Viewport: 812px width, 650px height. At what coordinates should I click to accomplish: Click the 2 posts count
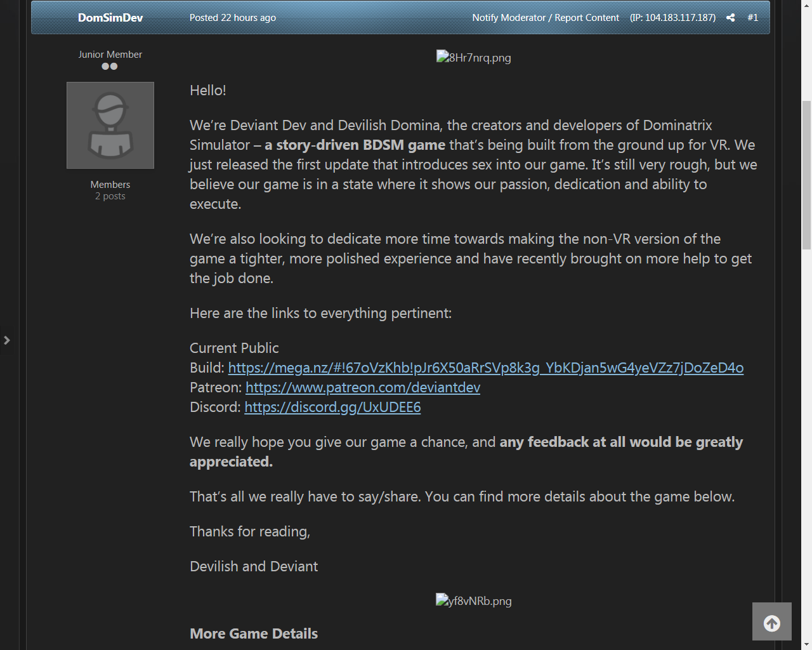[110, 196]
